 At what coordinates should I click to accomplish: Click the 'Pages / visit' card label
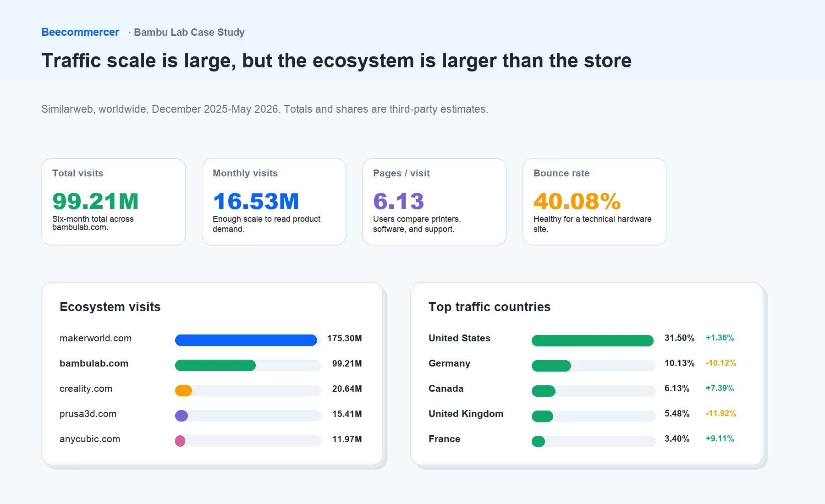tap(401, 173)
